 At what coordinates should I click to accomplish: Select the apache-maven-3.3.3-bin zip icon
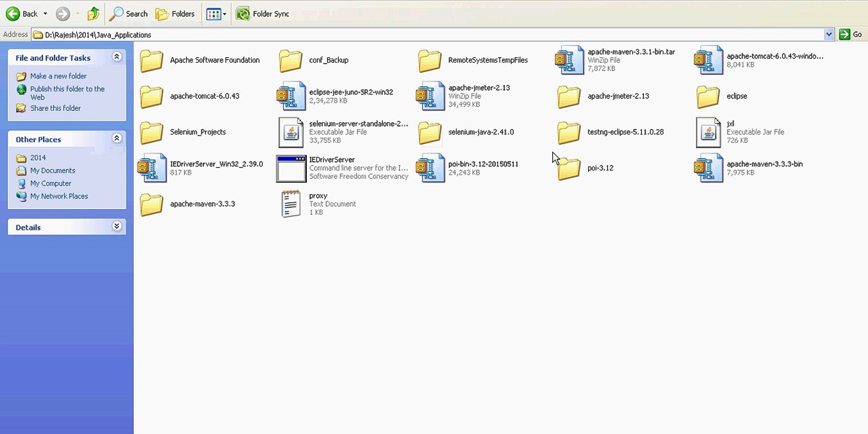(x=708, y=168)
